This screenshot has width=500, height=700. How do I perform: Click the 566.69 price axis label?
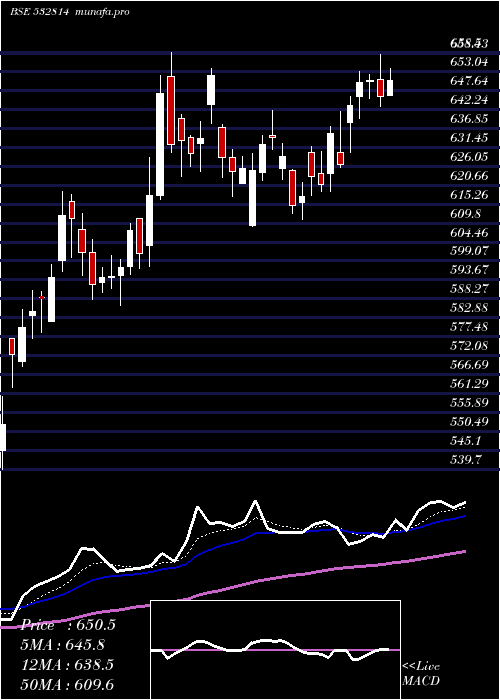point(469,365)
